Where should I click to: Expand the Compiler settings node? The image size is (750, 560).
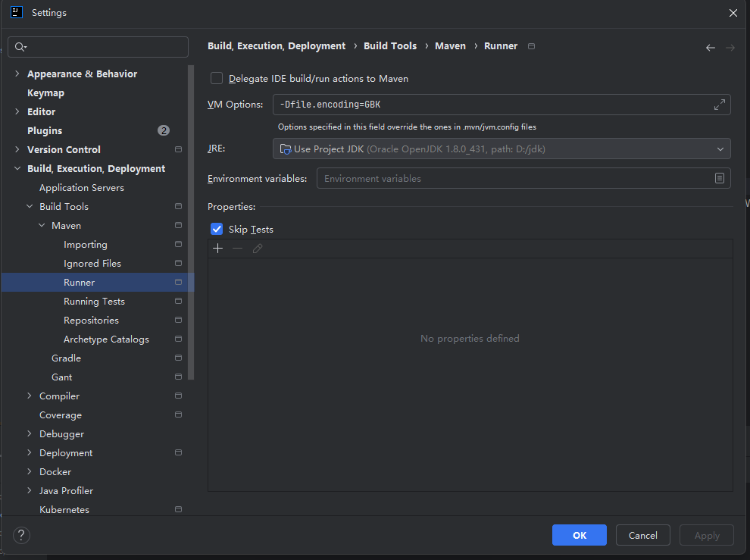coord(30,396)
